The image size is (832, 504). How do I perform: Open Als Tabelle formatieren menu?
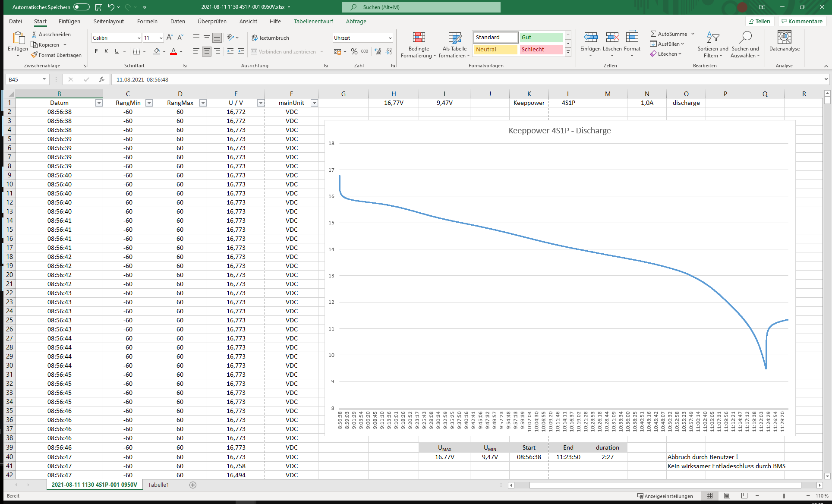click(454, 44)
